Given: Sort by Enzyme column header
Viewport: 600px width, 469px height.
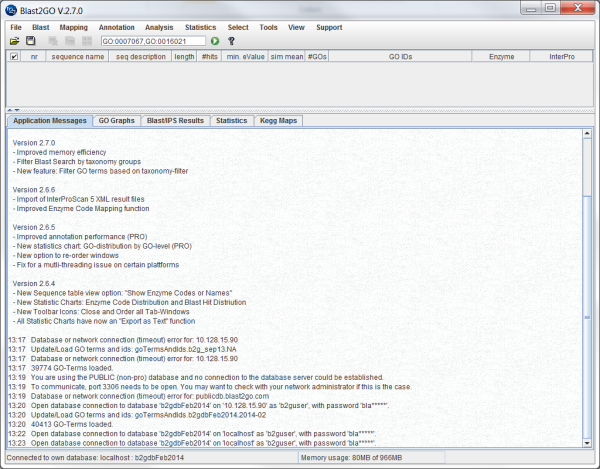Looking at the screenshot, I should (x=501, y=57).
